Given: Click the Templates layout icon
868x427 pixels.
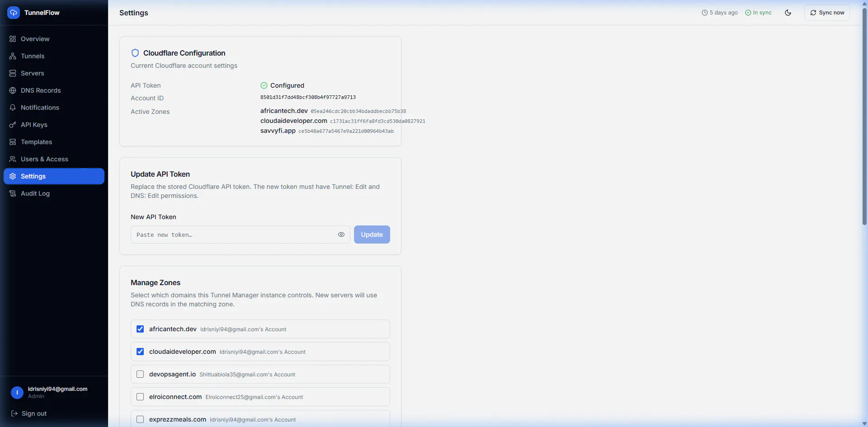Looking at the screenshot, I should pyautogui.click(x=13, y=142).
